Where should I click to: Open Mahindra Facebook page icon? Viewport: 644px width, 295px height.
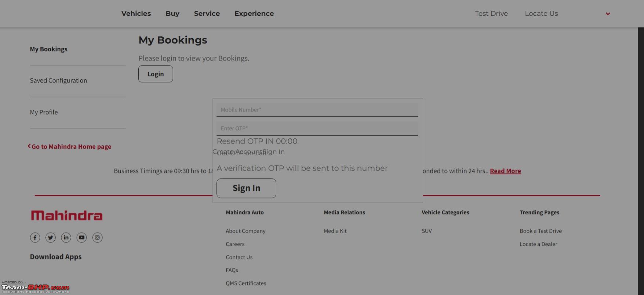[x=35, y=237]
